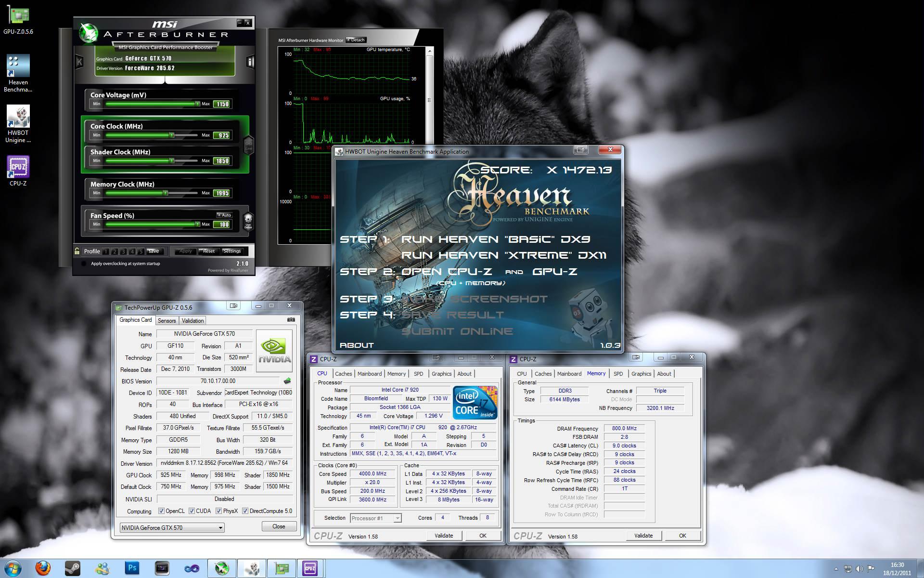Open the Windows Start menu
924x578 pixels.
tap(13, 569)
